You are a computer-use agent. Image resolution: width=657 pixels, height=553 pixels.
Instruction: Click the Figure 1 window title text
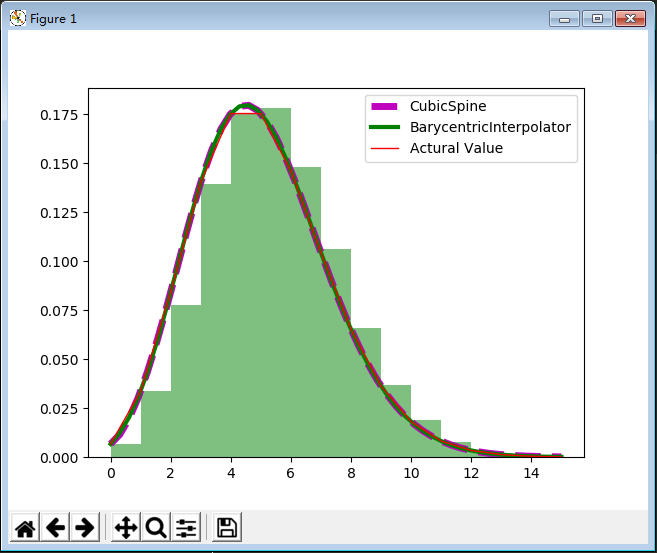53,19
